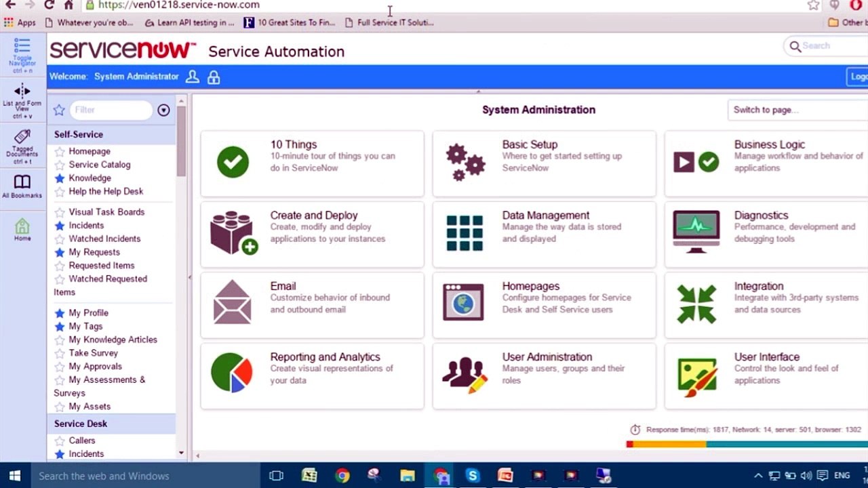The image size is (868, 488).
Task: Open Callers module under Service Desk
Action: [x=82, y=441]
